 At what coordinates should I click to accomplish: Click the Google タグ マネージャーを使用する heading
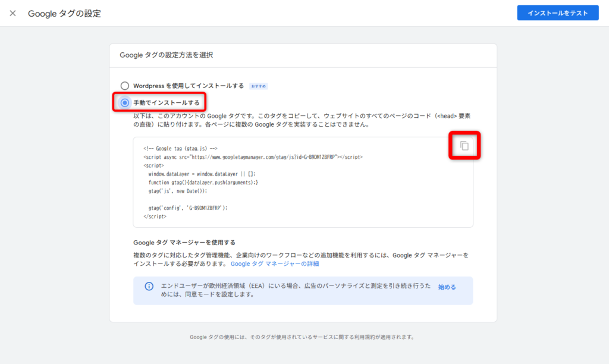pyautogui.click(x=184, y=243)
